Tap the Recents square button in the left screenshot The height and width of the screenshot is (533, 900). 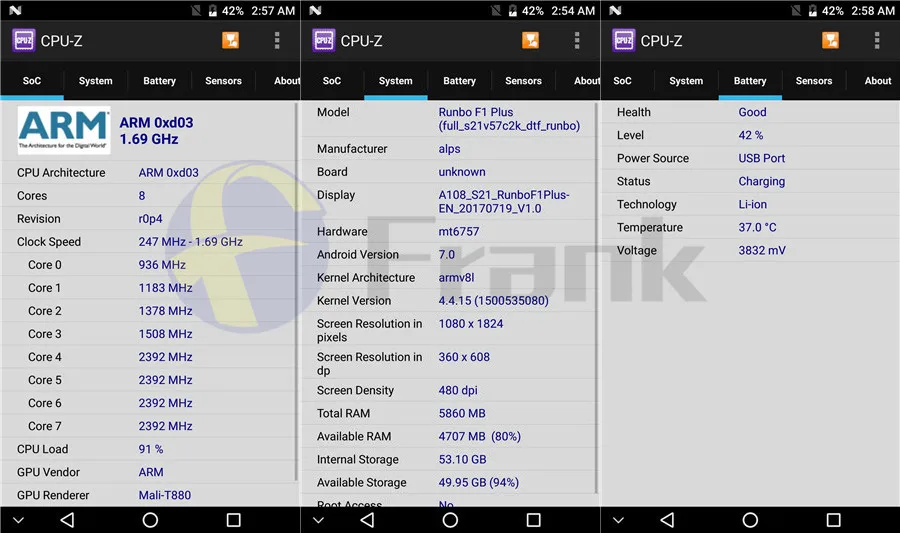pos(234,520)
